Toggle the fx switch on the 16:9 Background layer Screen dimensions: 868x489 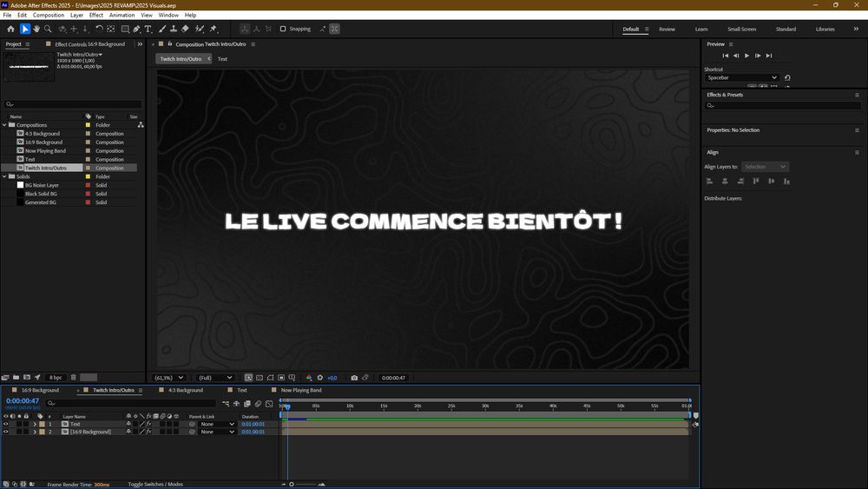point(148,432)
